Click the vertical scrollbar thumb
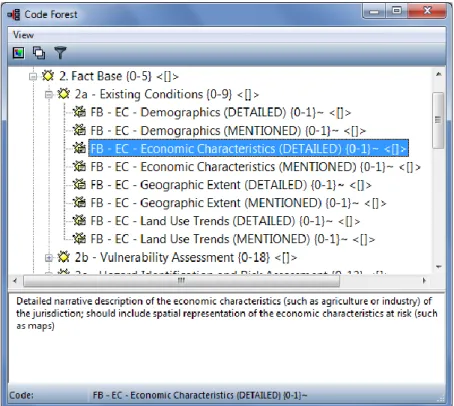Screen dimensions: 454x406 438,120
